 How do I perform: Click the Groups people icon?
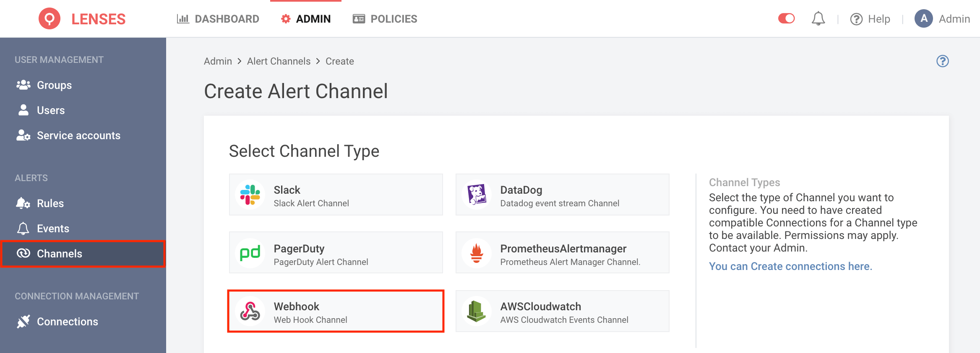23,85
